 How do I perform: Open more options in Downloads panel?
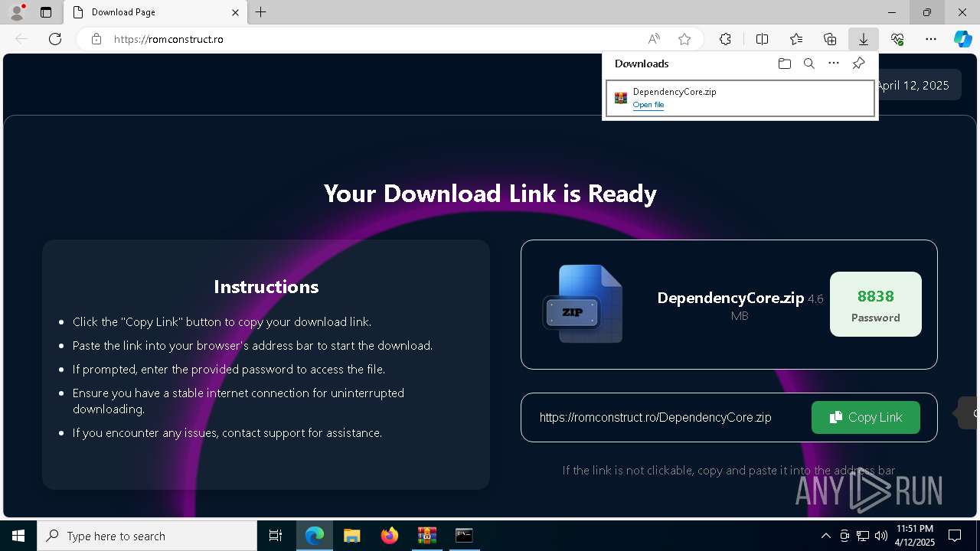click(x=834, y=64)
